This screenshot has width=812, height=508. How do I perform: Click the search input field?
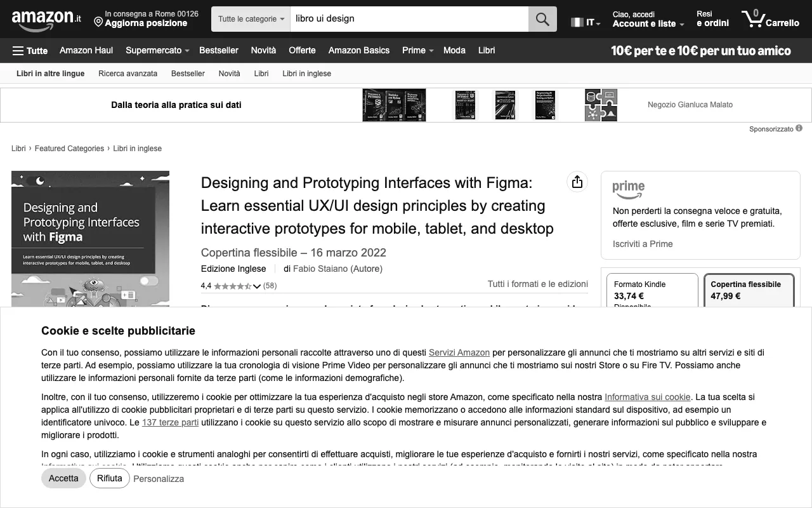click(409, 19)
